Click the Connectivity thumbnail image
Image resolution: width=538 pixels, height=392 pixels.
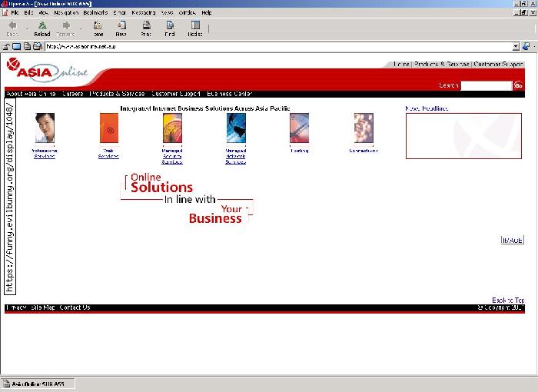click(x=364, y=128)
